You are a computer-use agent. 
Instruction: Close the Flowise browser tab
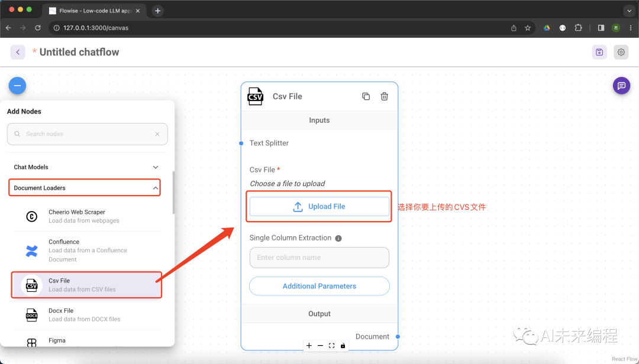tap(138, 11)
